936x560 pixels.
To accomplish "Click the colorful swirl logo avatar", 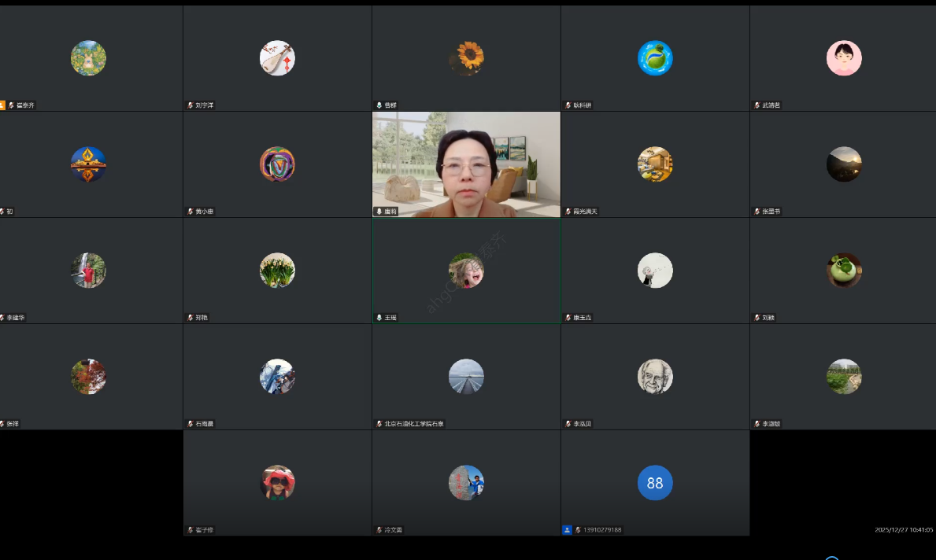I will click(x=277, y=164).
